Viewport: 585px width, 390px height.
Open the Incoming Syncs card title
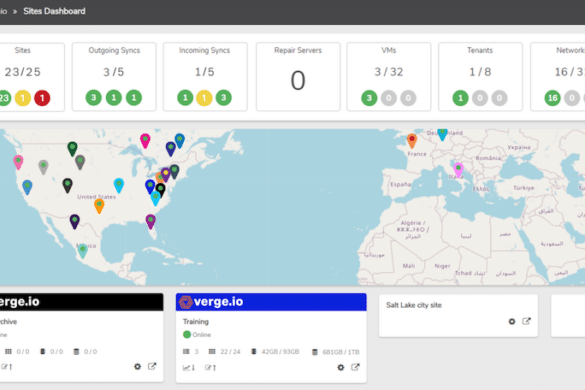pos(204,50)
